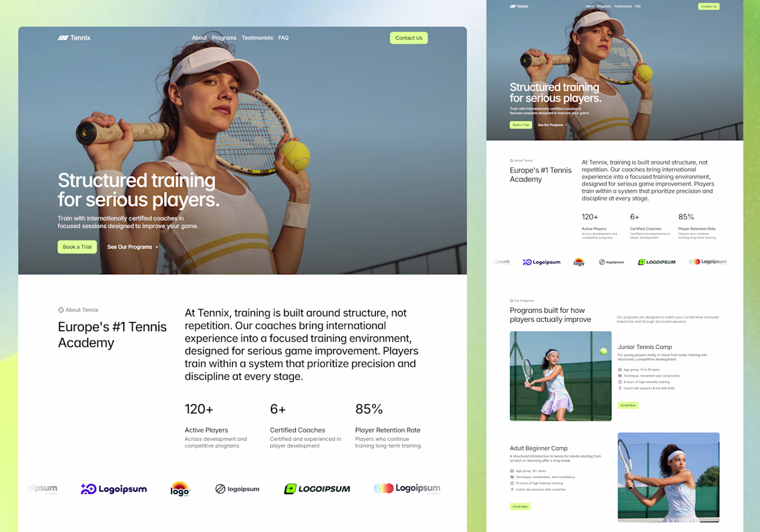760x532 pixels.
Task: Click Enroll Now under Adult Beginner Camp
Action: click(x=520, y=507)
